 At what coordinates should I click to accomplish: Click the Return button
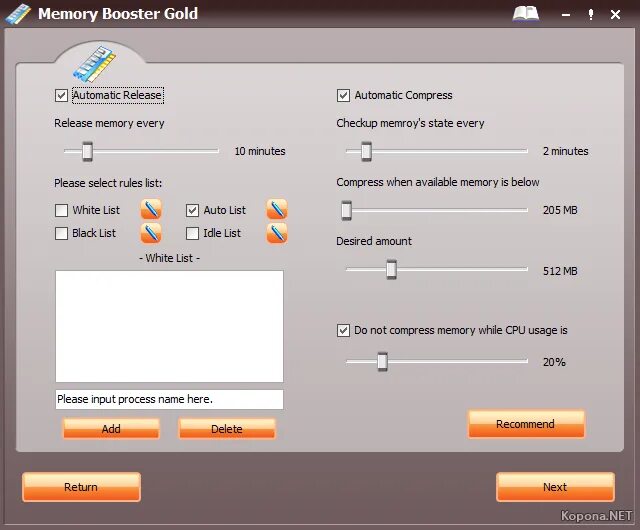click(x=82, y=487)
